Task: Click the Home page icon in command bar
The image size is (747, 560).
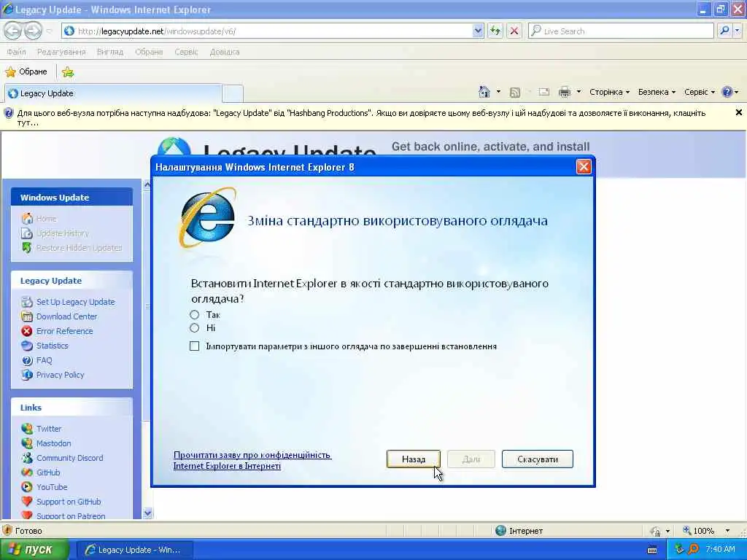Action: click(x=484, y=92)
